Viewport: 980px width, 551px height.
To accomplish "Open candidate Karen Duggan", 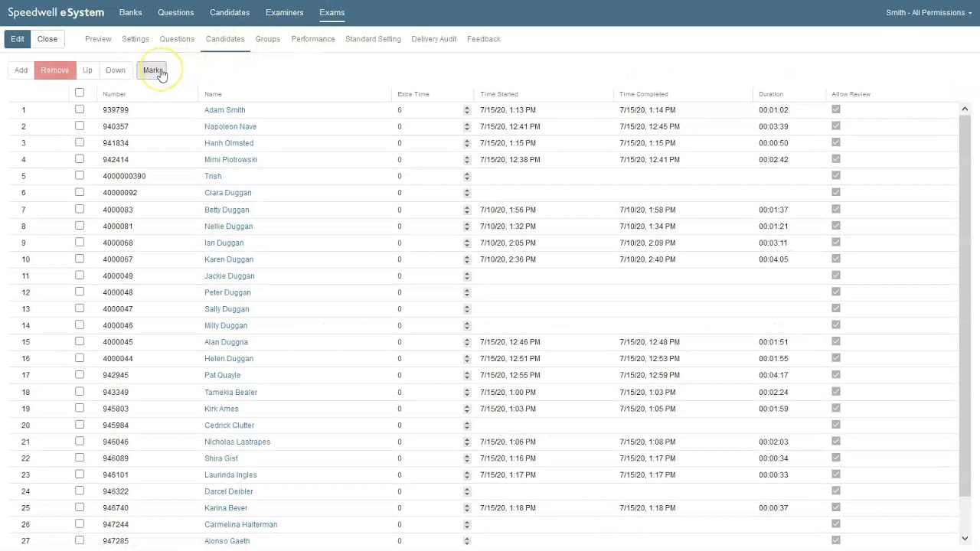I will click(229, 259).
